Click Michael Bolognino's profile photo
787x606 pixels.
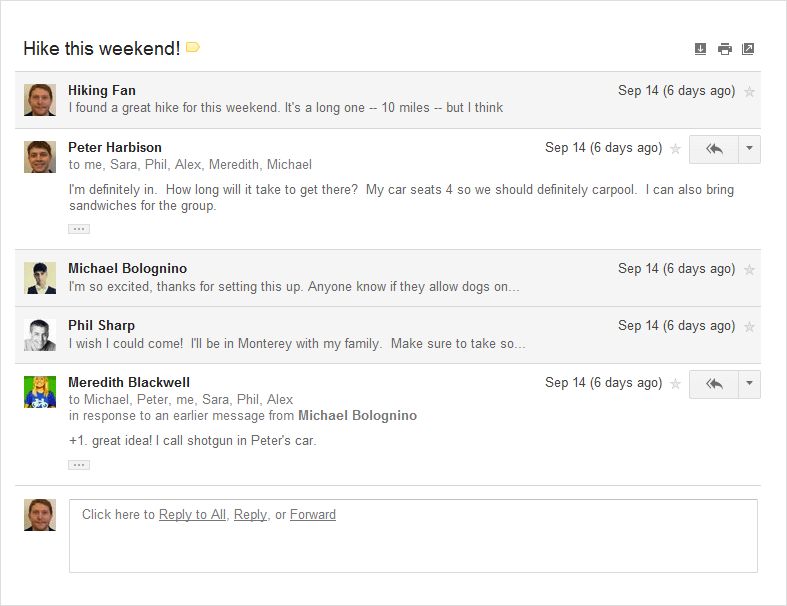pos(40,278)
